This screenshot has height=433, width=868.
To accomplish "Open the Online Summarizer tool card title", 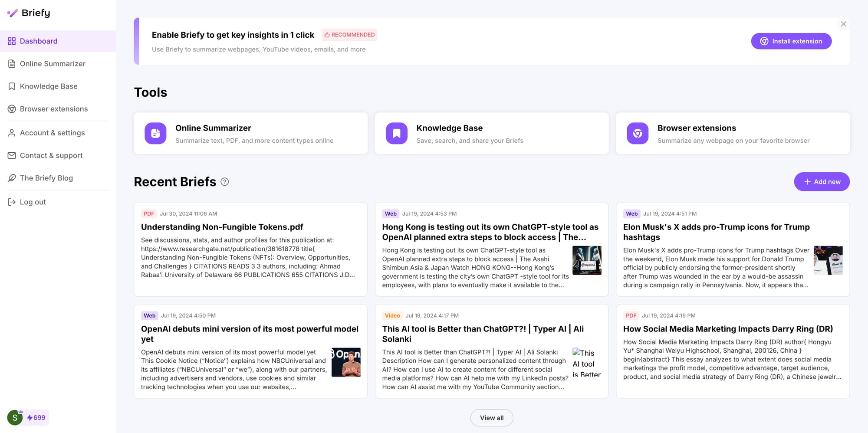I will coord(213,128).
